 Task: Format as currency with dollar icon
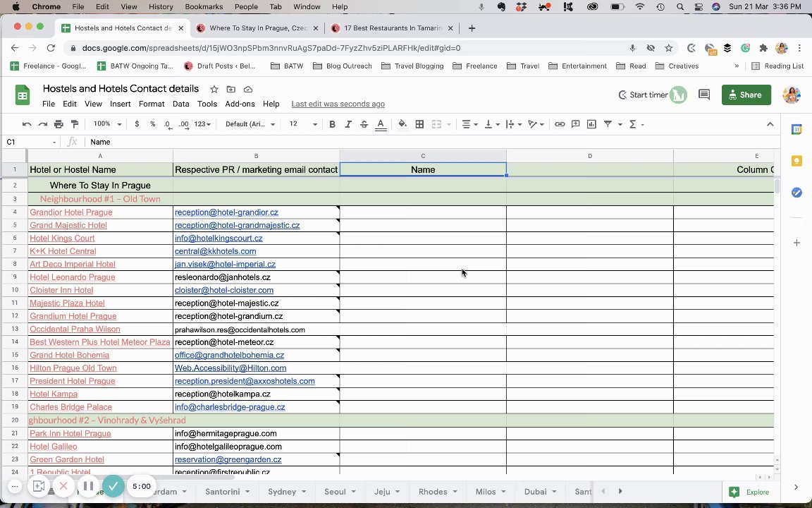pos(137,124)
